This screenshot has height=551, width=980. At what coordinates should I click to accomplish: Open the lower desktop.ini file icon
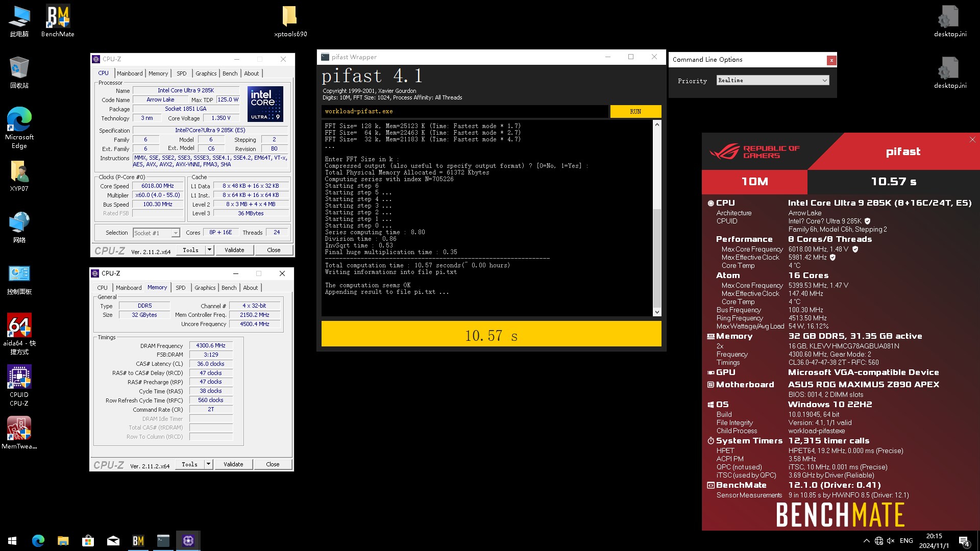click(x=950, y=72)
